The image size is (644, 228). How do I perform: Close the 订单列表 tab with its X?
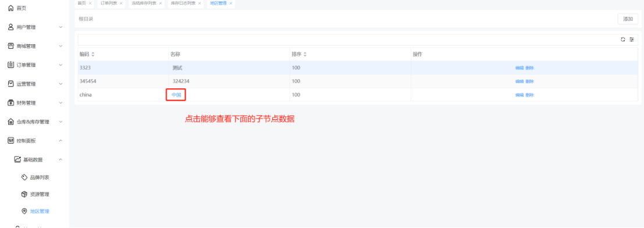click(121, 3)
